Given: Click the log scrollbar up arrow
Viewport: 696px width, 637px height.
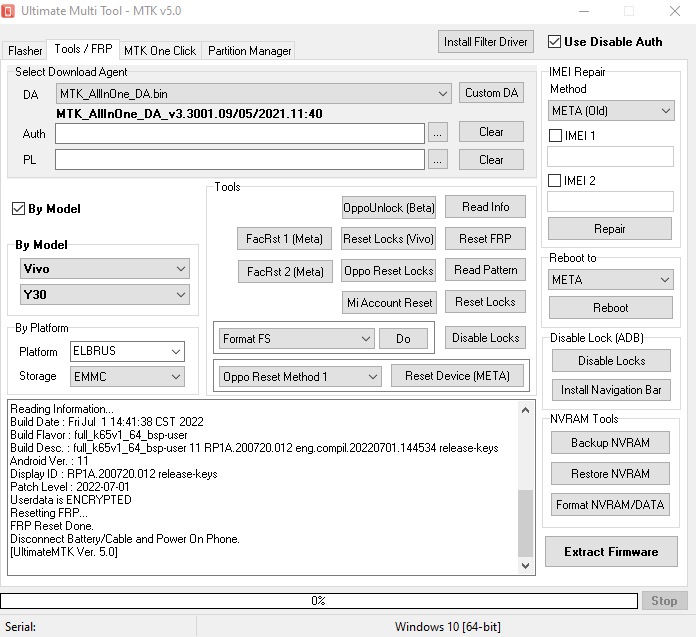Looking at the screenshot, I should [x=526, y=410].
